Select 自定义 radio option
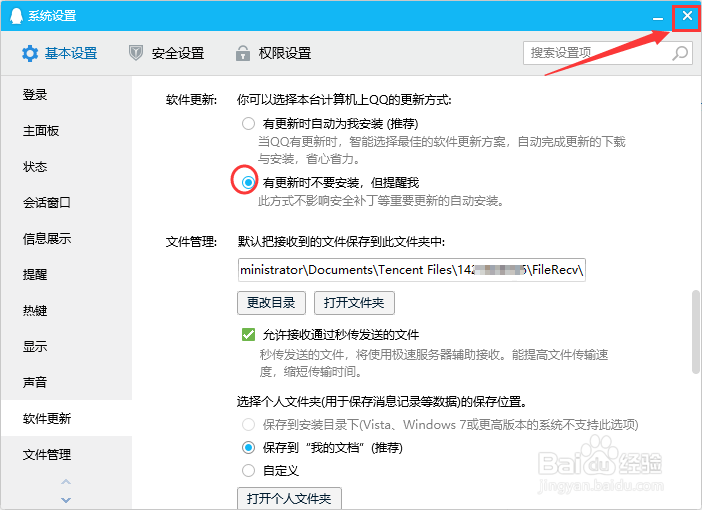The height and width of the screenshot is (510, 702). 248,471
